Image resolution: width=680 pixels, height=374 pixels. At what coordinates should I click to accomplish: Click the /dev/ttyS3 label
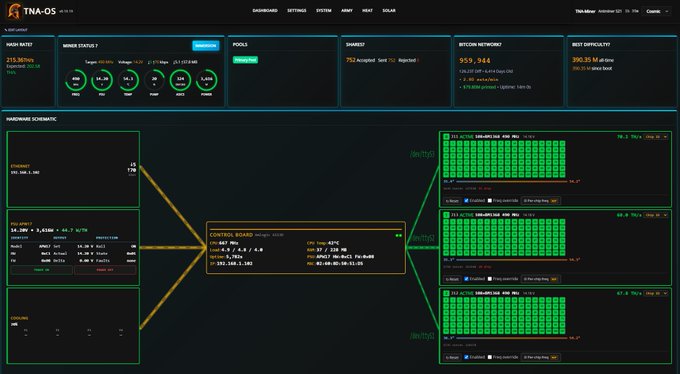pos(422,154)
